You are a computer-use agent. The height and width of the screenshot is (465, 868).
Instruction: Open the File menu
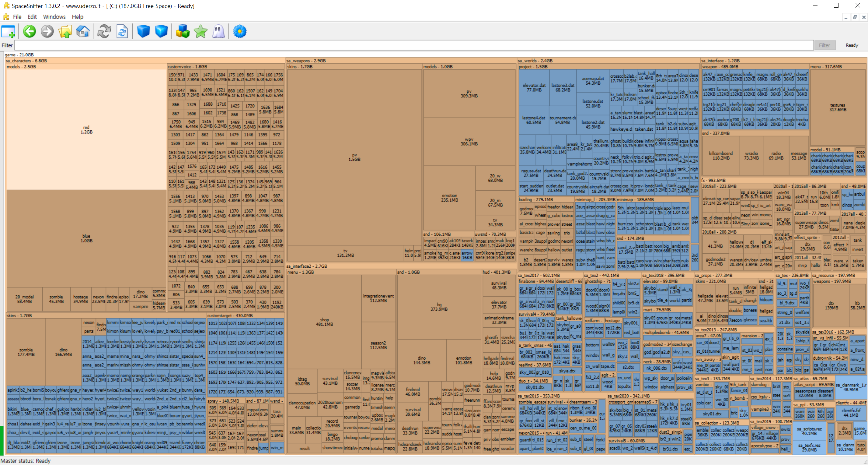(17, 16)
